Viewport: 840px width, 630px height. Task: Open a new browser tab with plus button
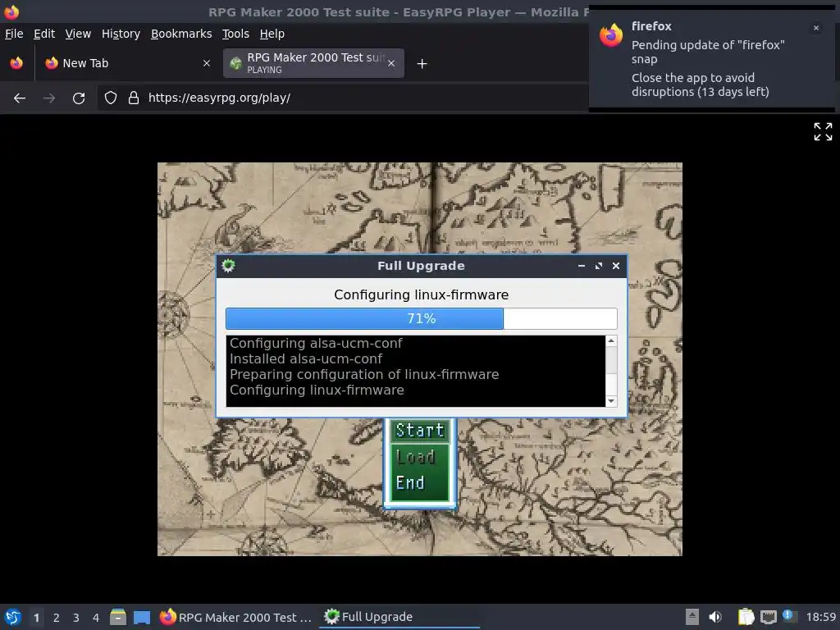pyautogui.click(x=422, y=64)
